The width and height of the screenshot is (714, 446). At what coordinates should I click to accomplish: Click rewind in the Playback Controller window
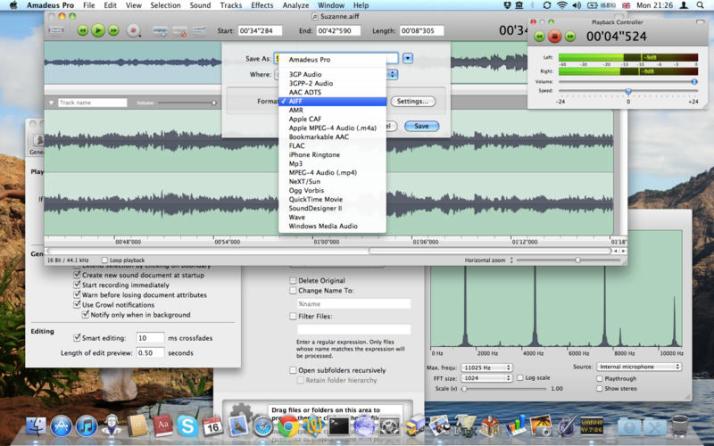pyautogui.click(x=539, y=36)
